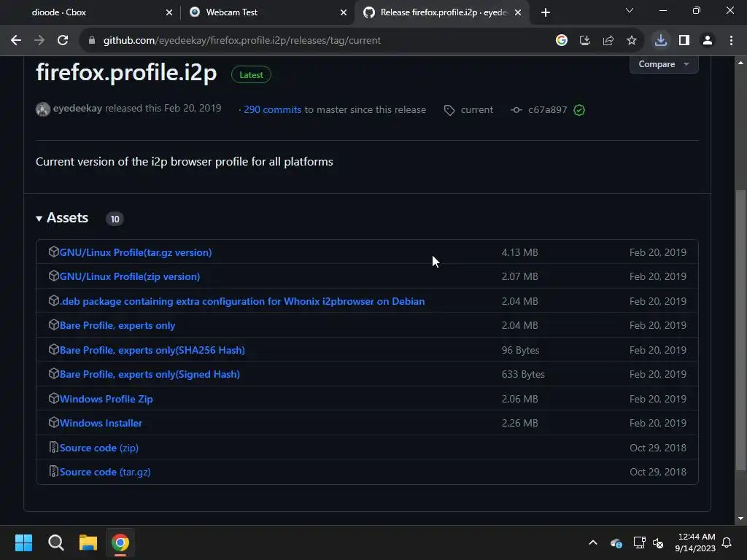
Task: Click the page vertical scrollbar
Action: tap(740, 330)
